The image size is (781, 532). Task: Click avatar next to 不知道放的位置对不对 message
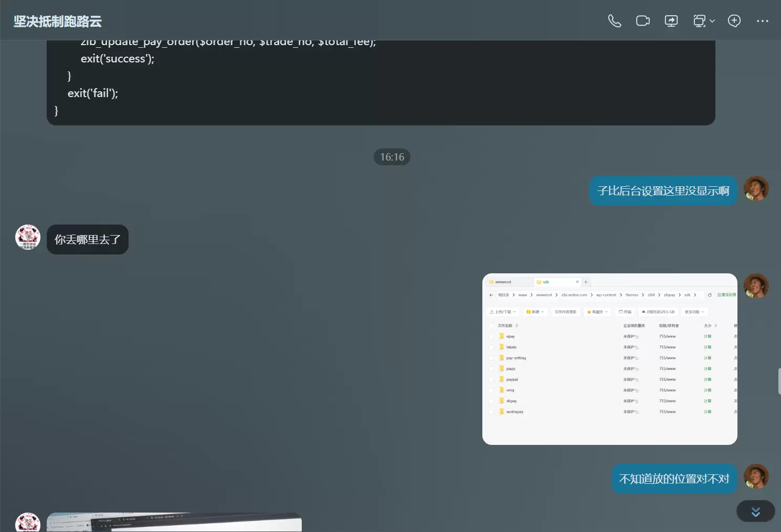click(x=756, y=476)
